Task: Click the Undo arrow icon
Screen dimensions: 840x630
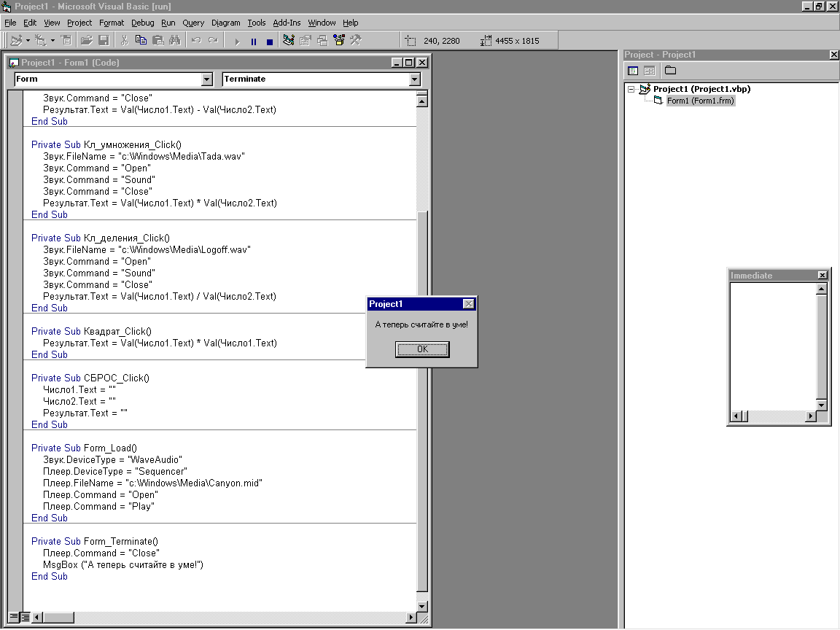Action: tap(196, 40)
